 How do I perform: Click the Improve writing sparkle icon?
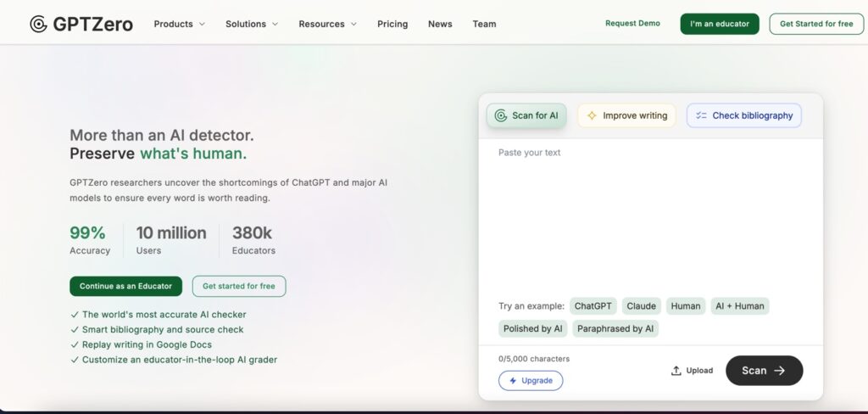coord(592,115)
